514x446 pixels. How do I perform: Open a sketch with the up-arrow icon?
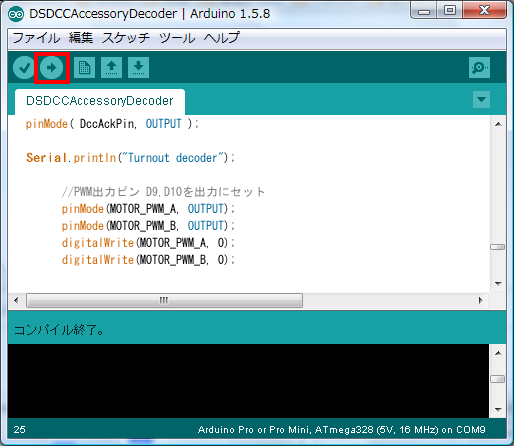point(111,68)
